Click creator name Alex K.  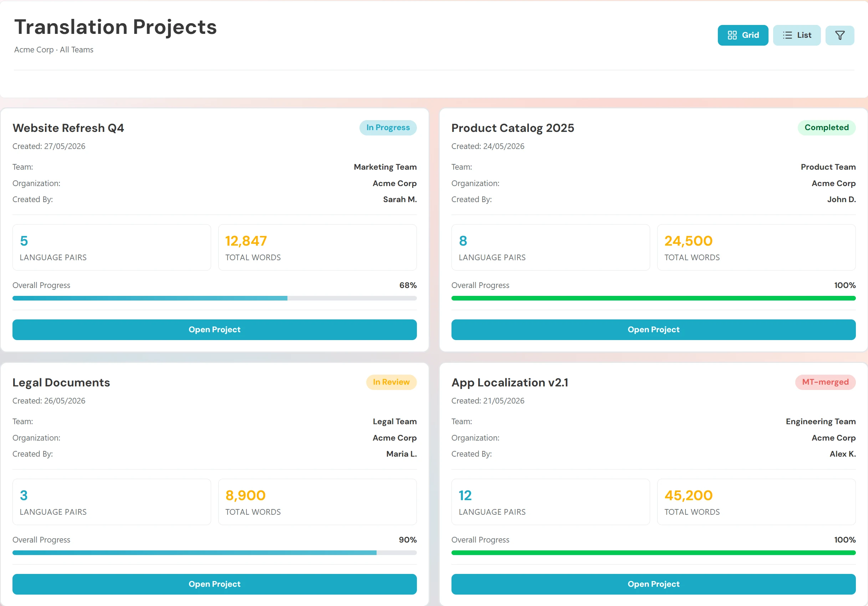coord(843,454)
